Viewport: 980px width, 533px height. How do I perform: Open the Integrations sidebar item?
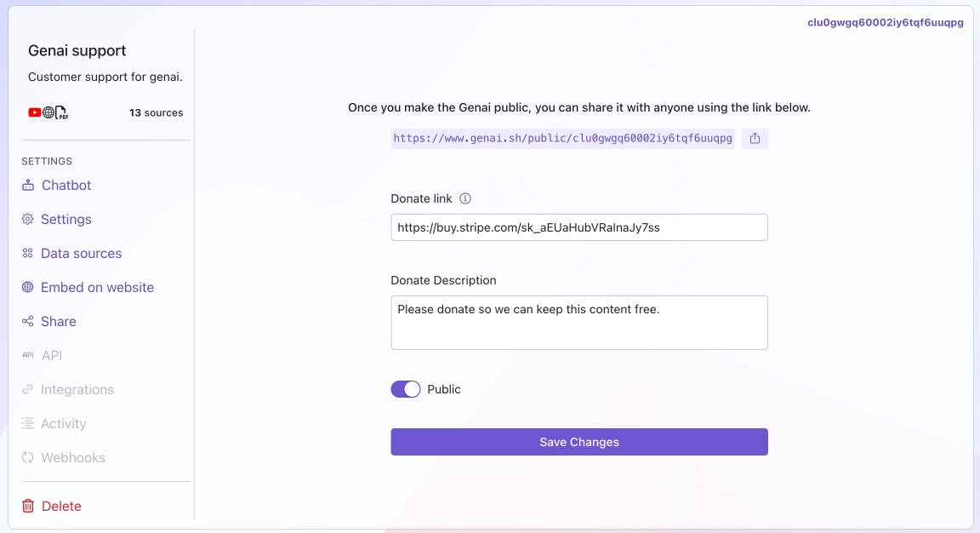click(77, 389)
